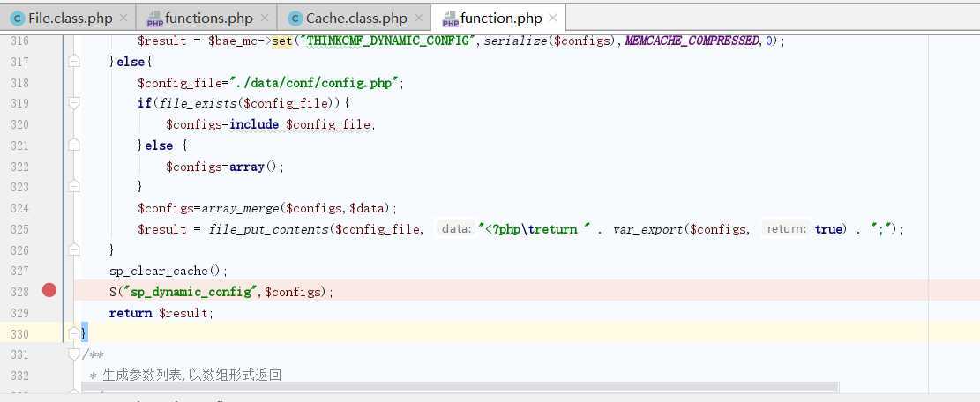Click the include keyword on line 320
This screenshot has height=402, width=980.
point(254,124)
